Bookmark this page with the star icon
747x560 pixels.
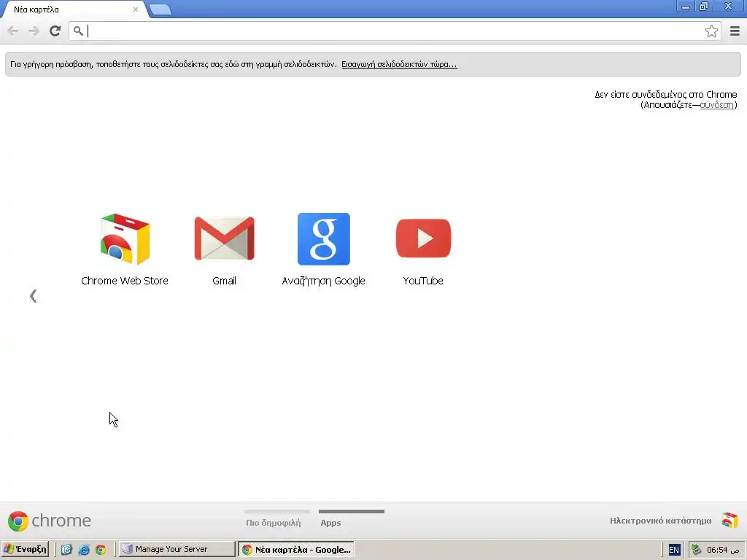[x=711, y=31]
